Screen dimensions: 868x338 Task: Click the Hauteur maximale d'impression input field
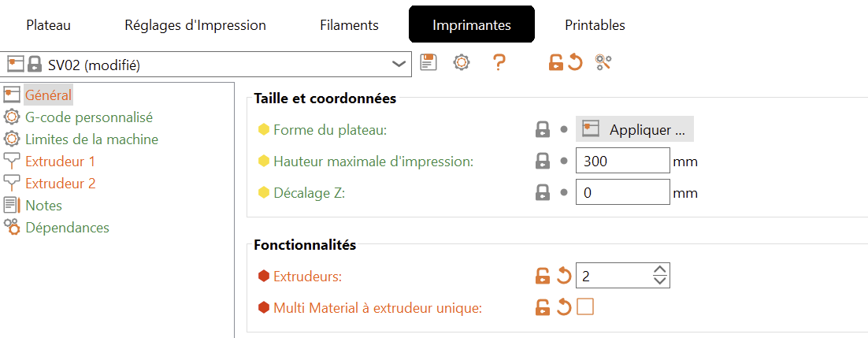pos(622,162)
